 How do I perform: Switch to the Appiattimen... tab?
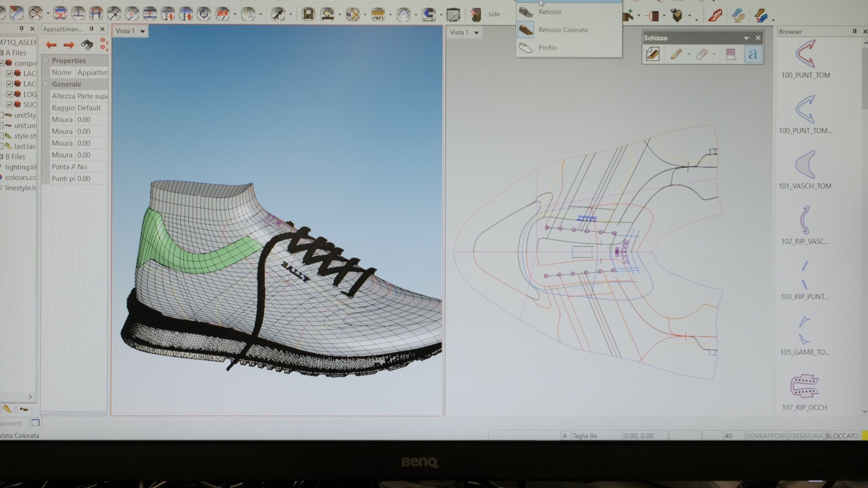(x=62, y=28)
